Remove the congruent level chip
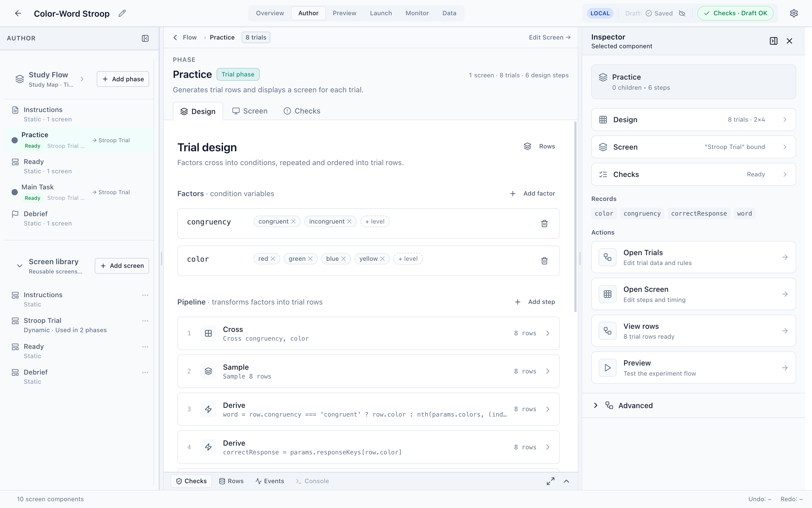Image resolution: width=812 pixels, height=508 pixels. pyautogui.click(x=293, y=222)
